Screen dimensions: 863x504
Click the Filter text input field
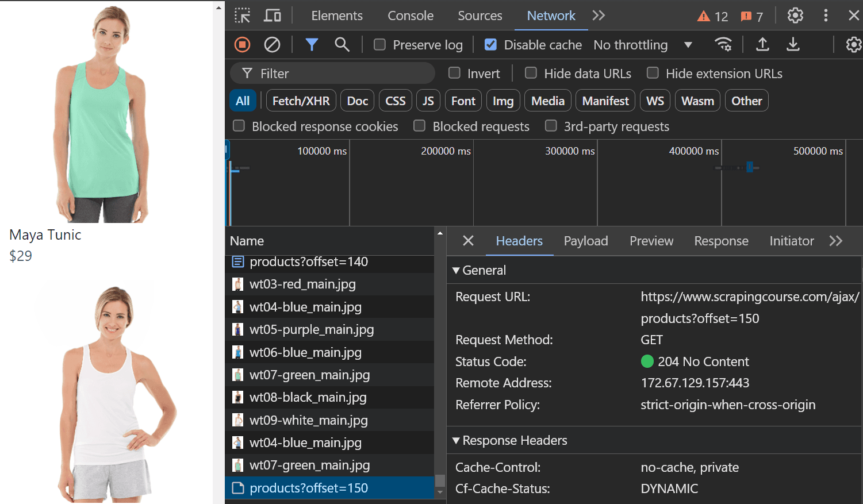coord(332,73)
